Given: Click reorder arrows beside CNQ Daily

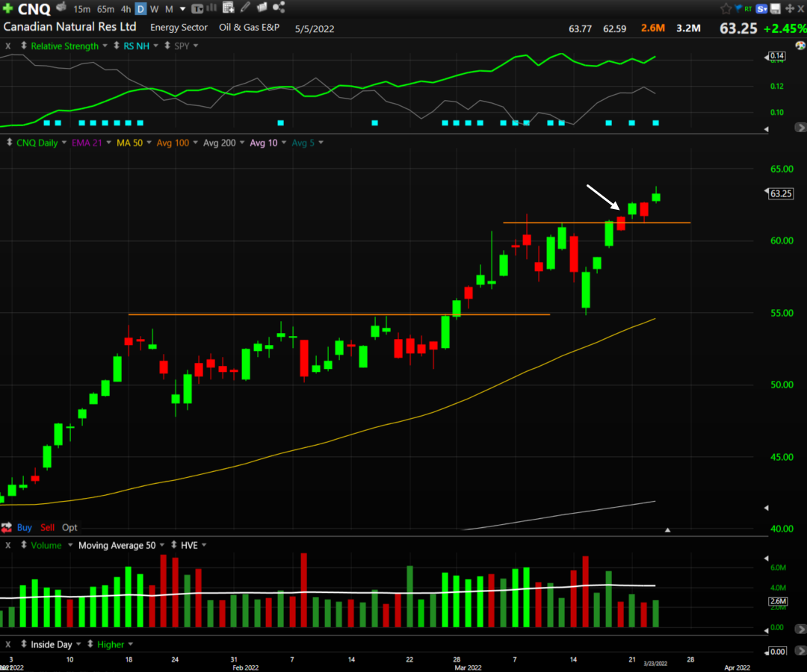Looking at the screenshot, I should [x=9, y=143].
